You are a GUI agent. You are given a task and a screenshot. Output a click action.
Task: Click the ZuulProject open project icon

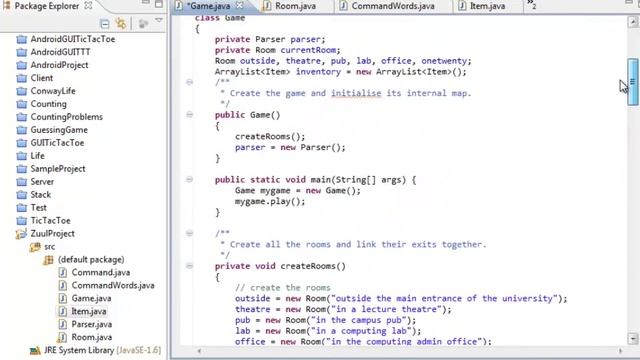pyautogui.click(x=21, y=234)
